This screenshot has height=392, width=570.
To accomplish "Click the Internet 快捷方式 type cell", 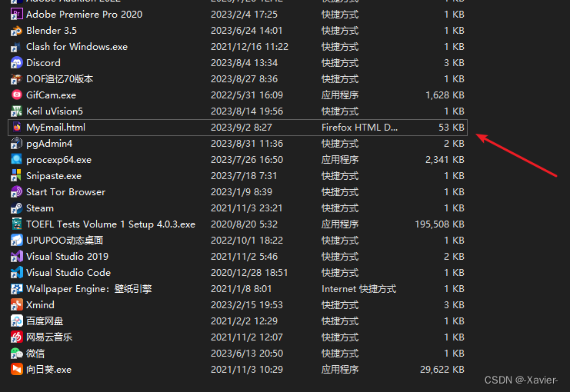I will [358, 289].
